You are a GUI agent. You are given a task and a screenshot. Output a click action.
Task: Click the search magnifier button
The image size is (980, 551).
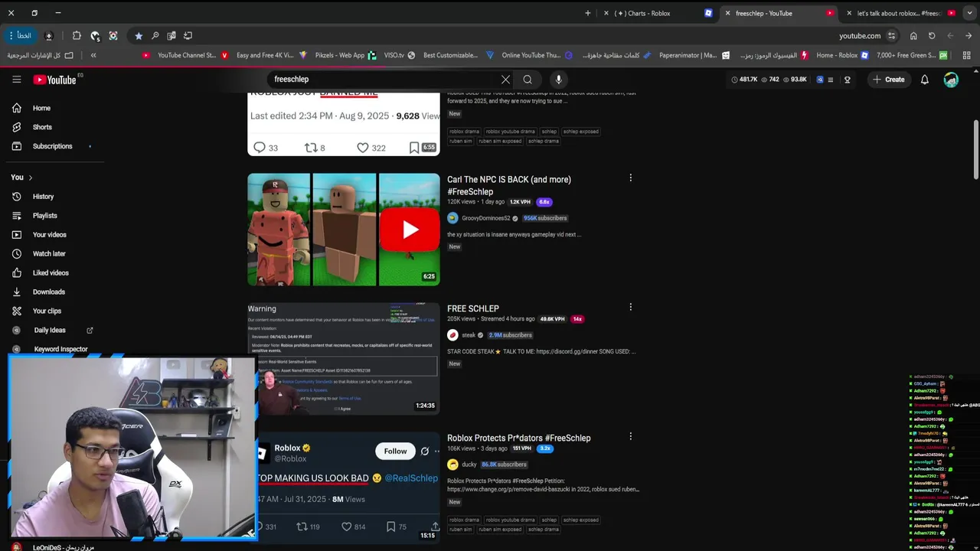[528, 80]
